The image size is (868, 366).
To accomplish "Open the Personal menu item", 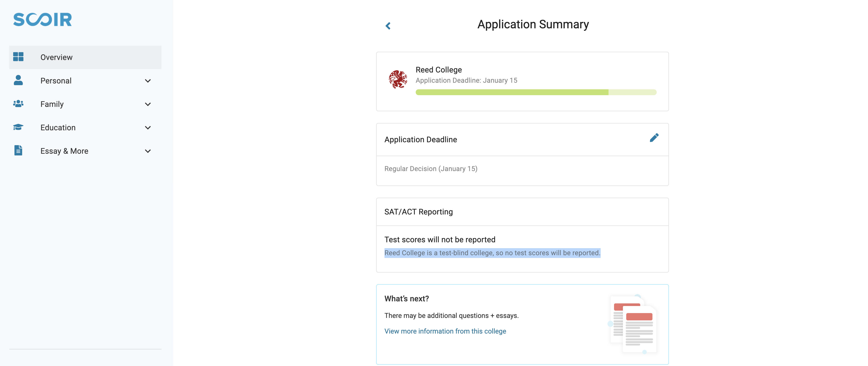I will pos(85,81).
